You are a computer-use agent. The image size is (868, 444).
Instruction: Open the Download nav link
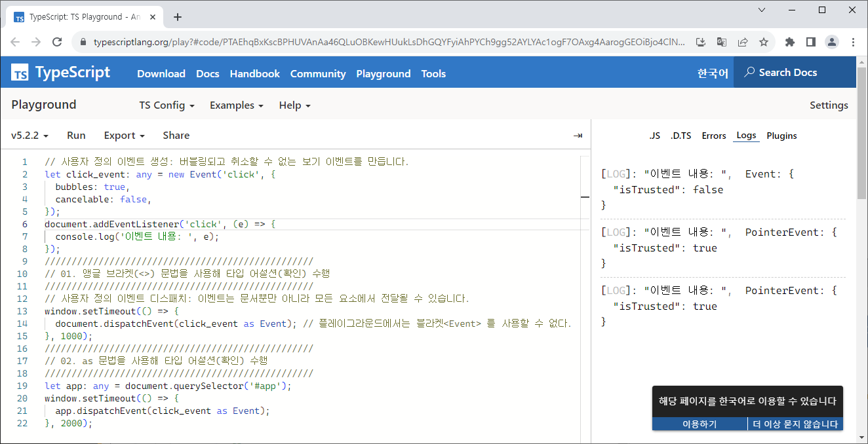[x=161, y=74]
